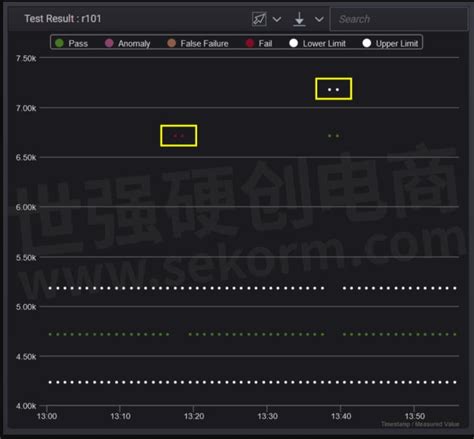Toggle the Fail series in legend
Image resolution: width=474 pixels, height=439 pixels.
click(259, 43)
